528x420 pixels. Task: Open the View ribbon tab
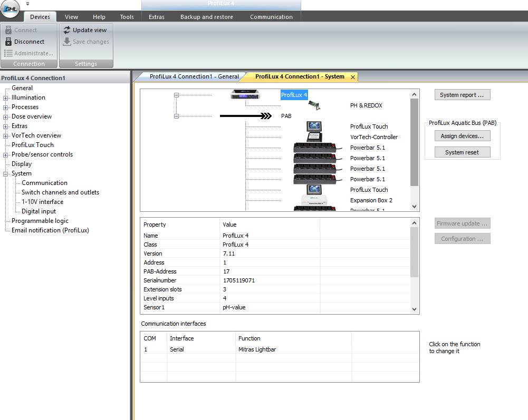(x=71, y=17)
